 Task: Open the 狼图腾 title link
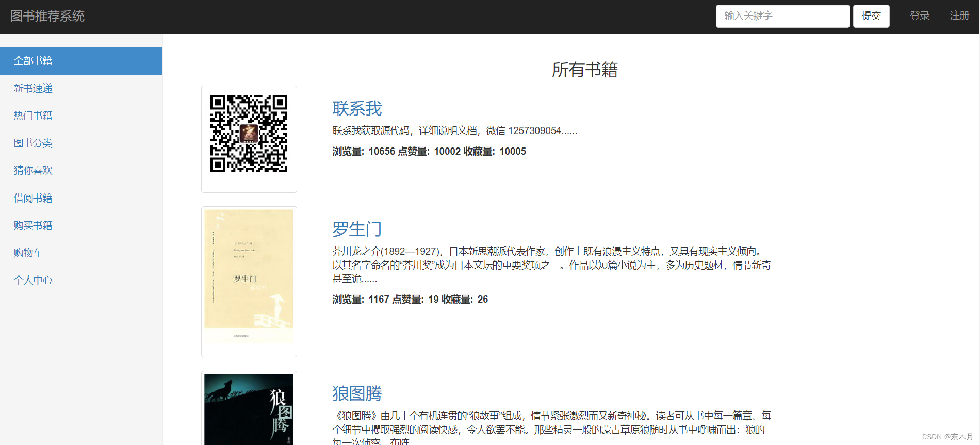(x=357, y=394)
